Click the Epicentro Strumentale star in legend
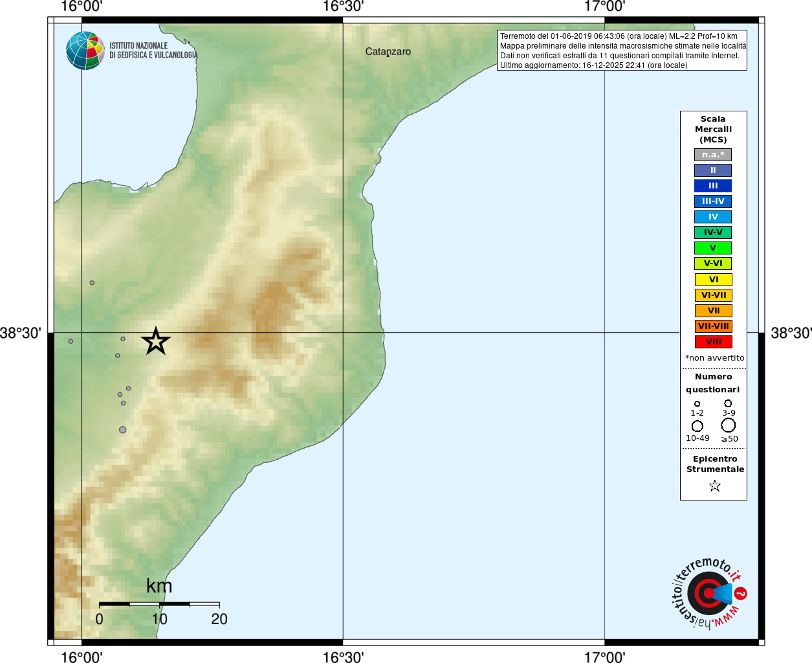Viewport: 812px width, 663px height. coord(715,486)
